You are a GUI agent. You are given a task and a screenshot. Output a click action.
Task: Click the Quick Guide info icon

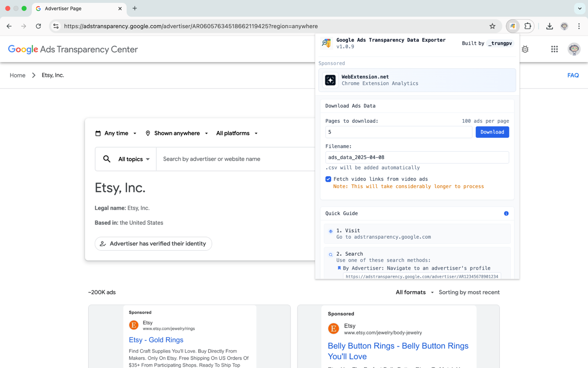[506, 213]
